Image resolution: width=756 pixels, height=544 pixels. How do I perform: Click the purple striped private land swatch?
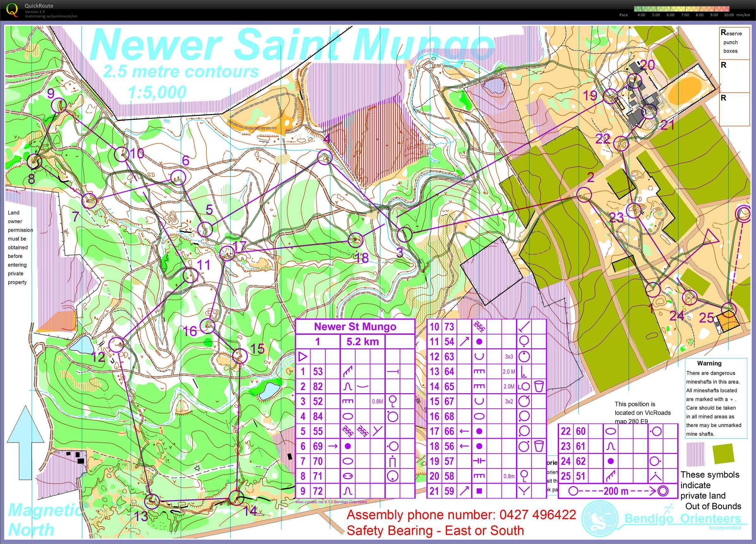point(695,454)
